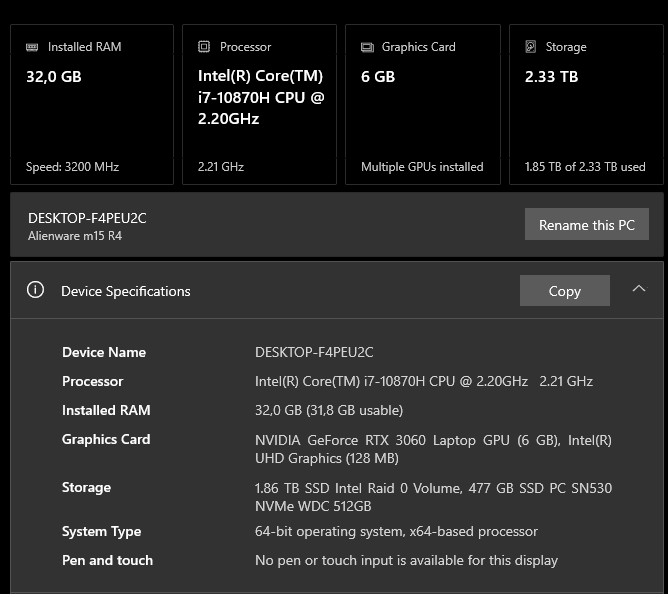Click the Alienware m15 R4 model text
This screenshot has width=669, height=597.
pyautogui.click(x=75, y=236)
